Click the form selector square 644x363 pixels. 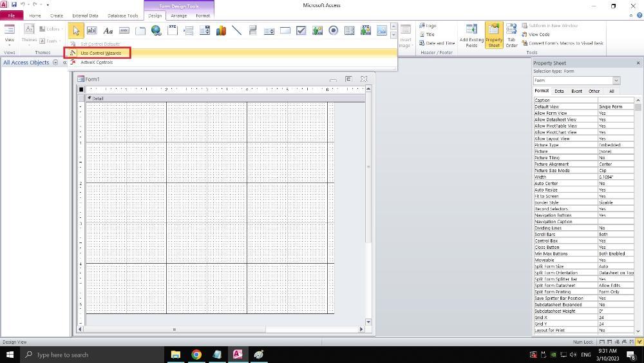click(81, 89)
